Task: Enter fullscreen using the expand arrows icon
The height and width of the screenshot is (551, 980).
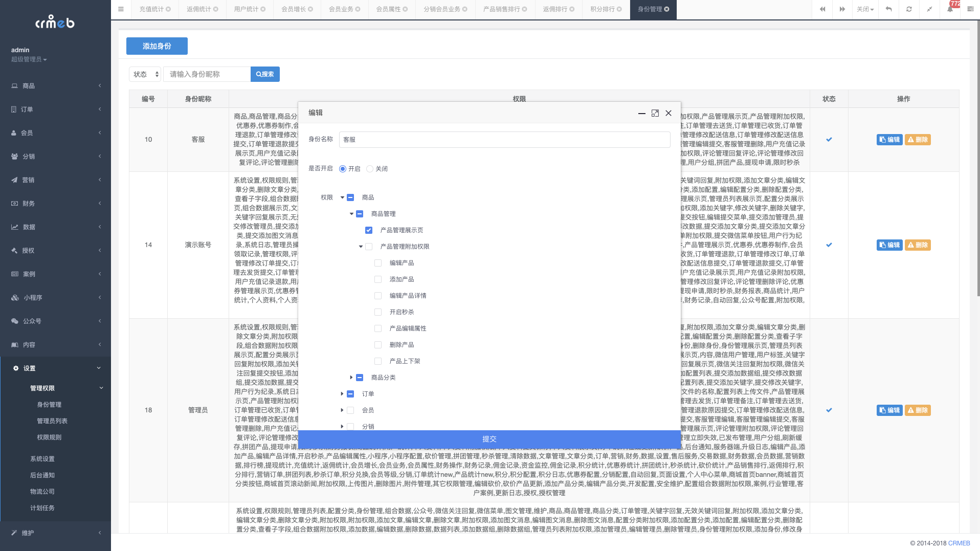Action: click(x=929, y=9)
